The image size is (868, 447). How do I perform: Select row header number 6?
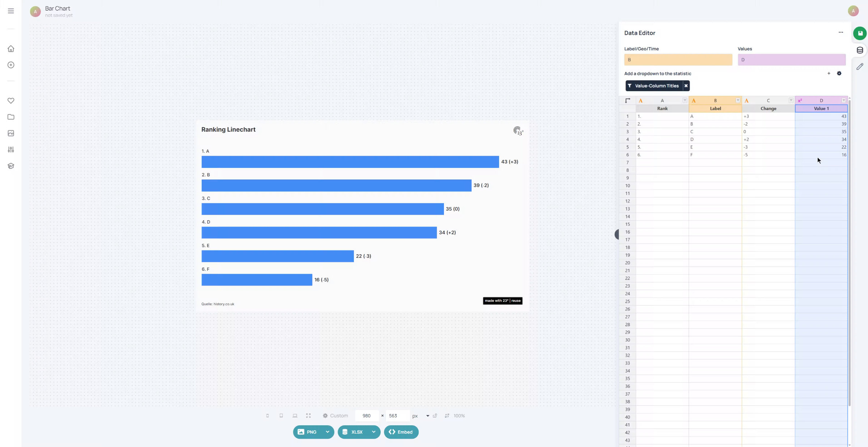click(x=627, y=155)
